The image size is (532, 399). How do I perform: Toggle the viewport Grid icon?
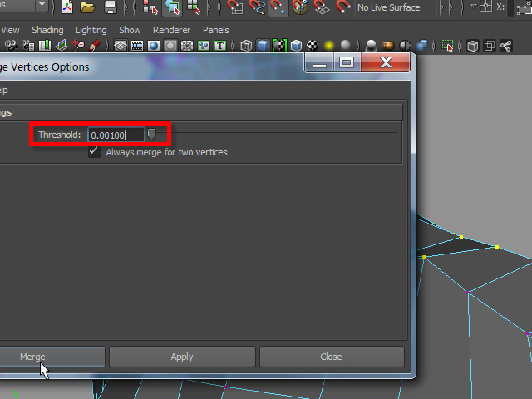tap(121, 46)
